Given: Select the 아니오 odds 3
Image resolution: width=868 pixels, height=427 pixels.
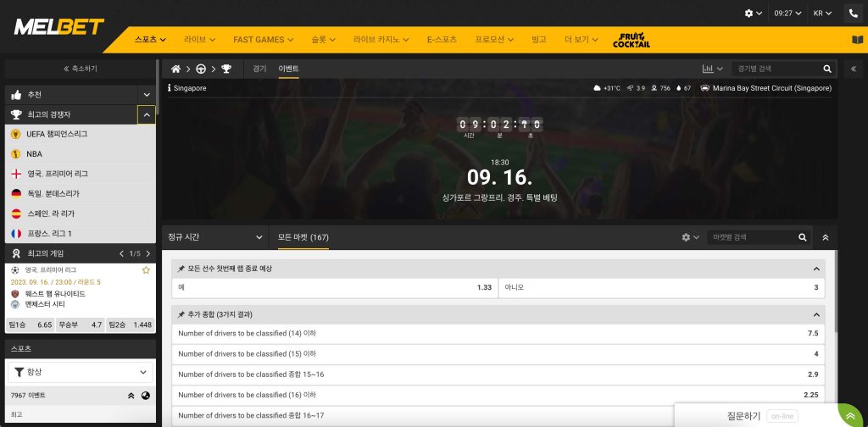Looking at the screenshot, I should click(661, 287).
